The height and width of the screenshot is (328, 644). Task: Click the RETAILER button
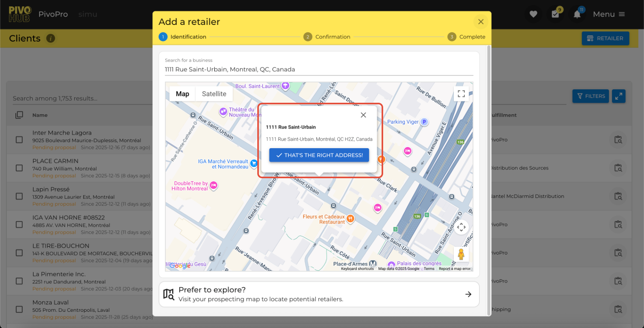[605, 38]
